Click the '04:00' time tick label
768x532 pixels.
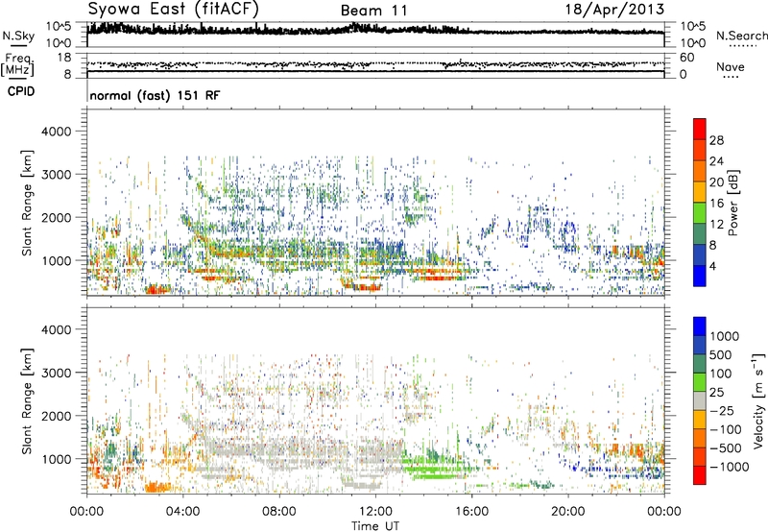click(182, 512)
